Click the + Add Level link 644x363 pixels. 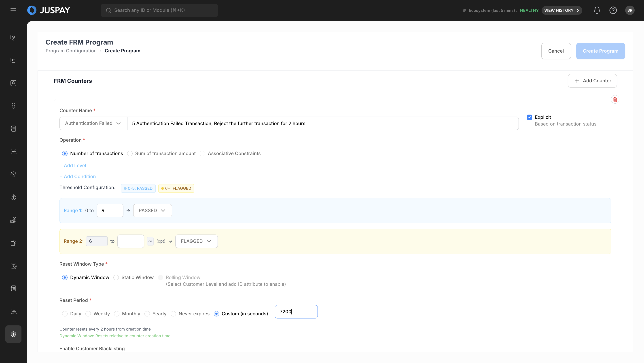(x=73, y=165)
